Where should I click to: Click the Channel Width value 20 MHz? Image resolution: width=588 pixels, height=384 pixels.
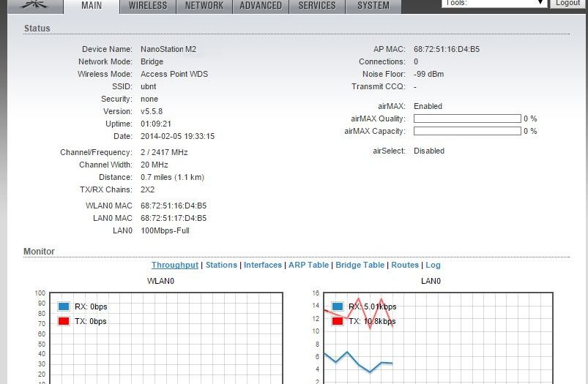[154, 165]
